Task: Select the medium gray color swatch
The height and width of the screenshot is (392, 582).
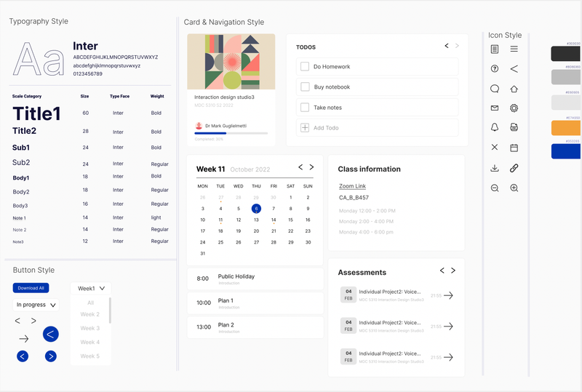Action: pos(566,77)
